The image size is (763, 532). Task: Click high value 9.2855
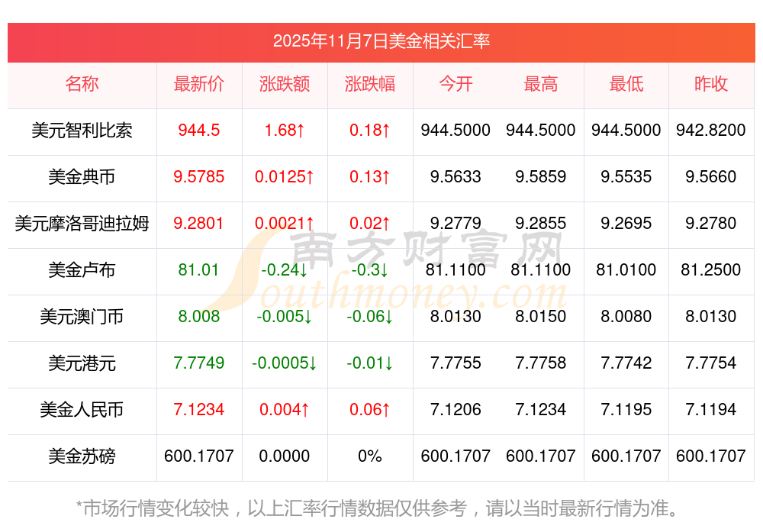tap(541, 224)
